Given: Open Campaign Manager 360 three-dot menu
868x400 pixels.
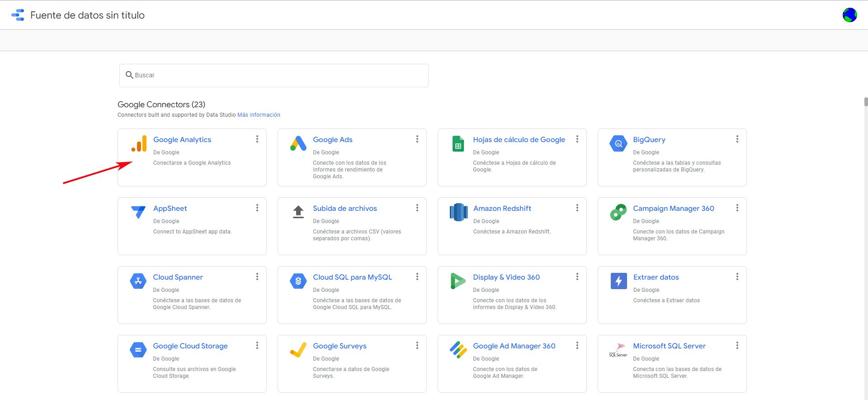Looking at the screenshot, I should [737, 208].
